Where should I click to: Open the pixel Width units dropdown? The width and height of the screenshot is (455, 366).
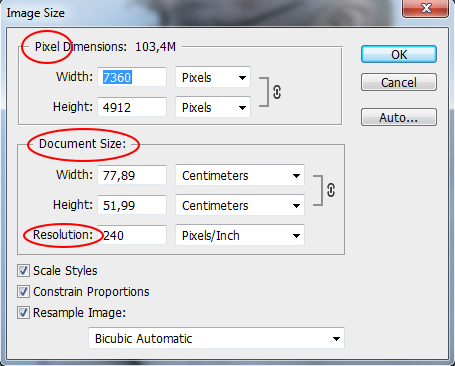point(213,77)
